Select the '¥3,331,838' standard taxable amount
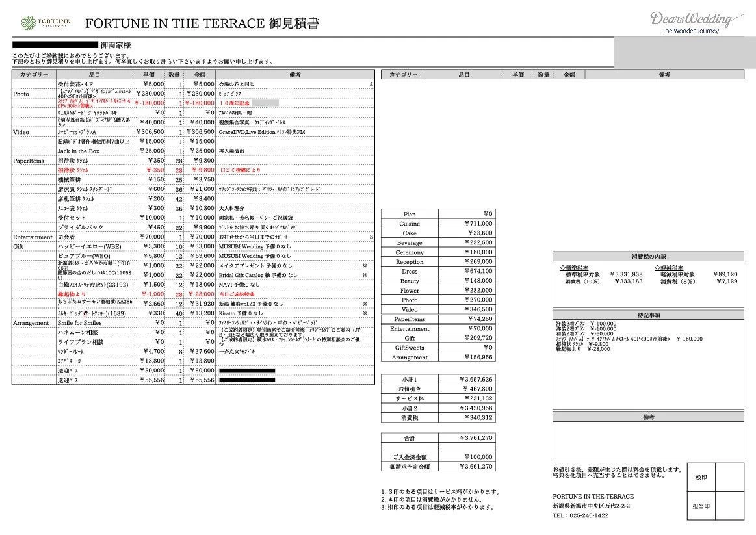The height and width of the screenshot is (535, 756). pos(626,274)
